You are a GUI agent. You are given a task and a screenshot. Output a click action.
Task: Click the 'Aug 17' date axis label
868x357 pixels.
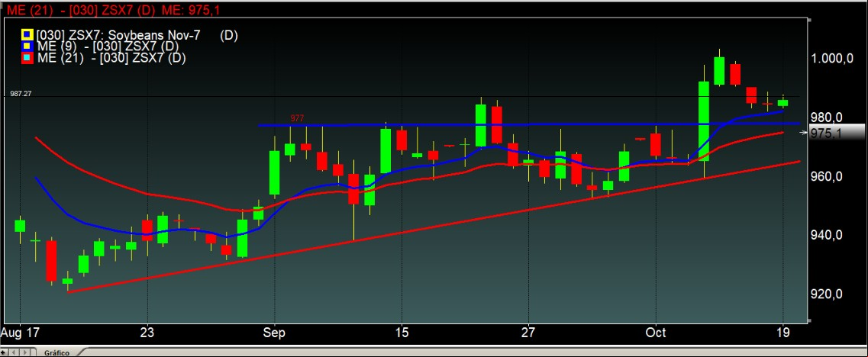coord(20,333)
